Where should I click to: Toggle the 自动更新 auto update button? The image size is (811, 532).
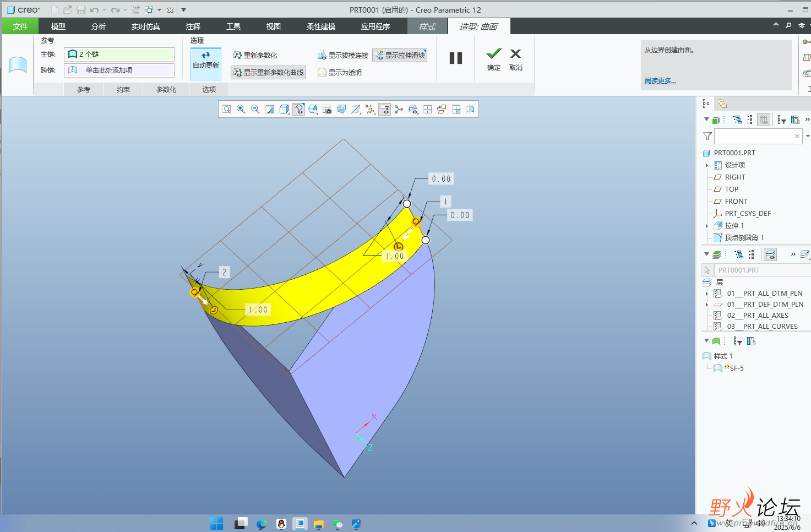point(206,63)
